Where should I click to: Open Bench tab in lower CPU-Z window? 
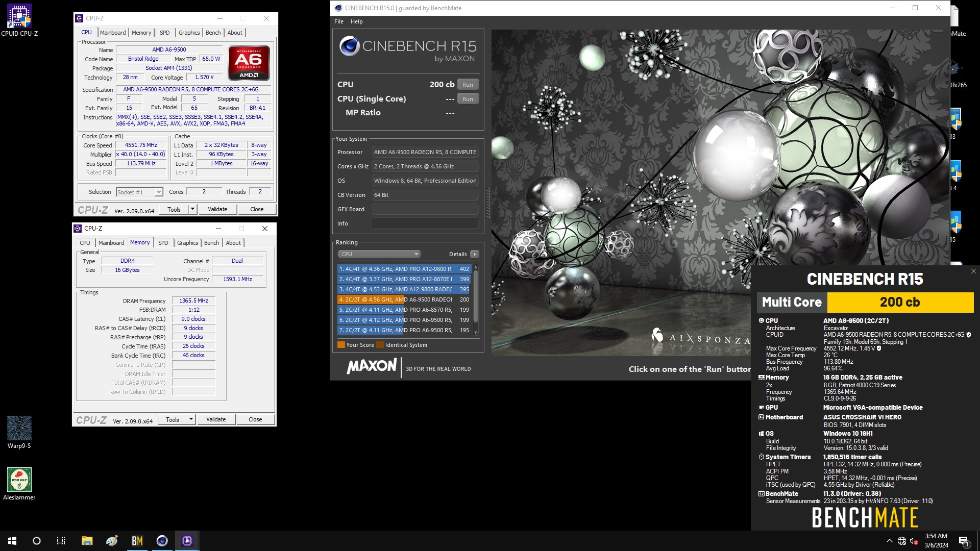[x=211, y=243]
